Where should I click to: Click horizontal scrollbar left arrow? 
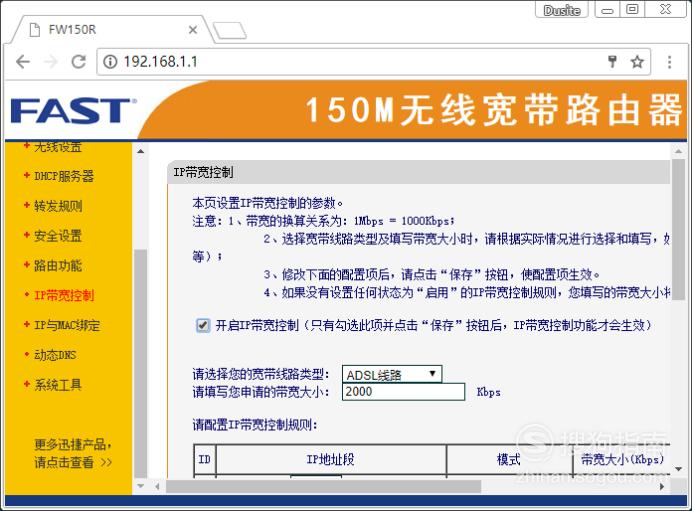(157, 486)
